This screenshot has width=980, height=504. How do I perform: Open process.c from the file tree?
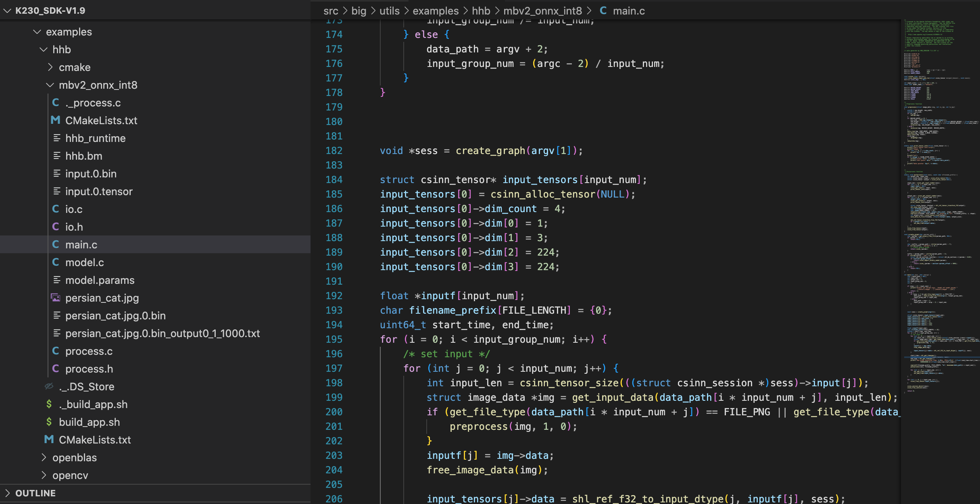tap(155, 351)
